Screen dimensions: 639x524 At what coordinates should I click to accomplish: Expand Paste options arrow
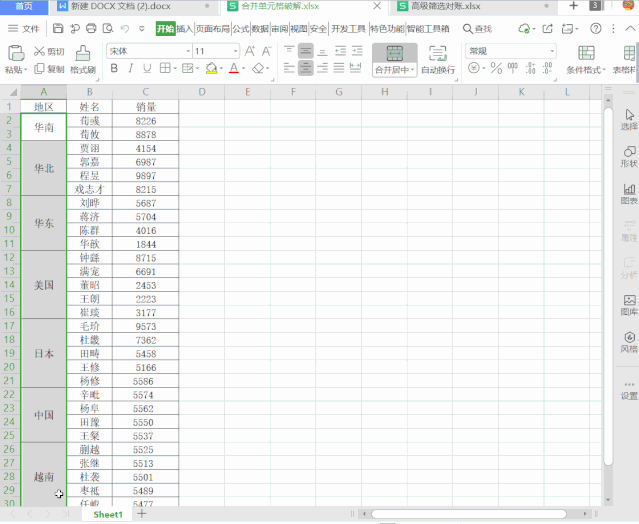click(26, 70)
